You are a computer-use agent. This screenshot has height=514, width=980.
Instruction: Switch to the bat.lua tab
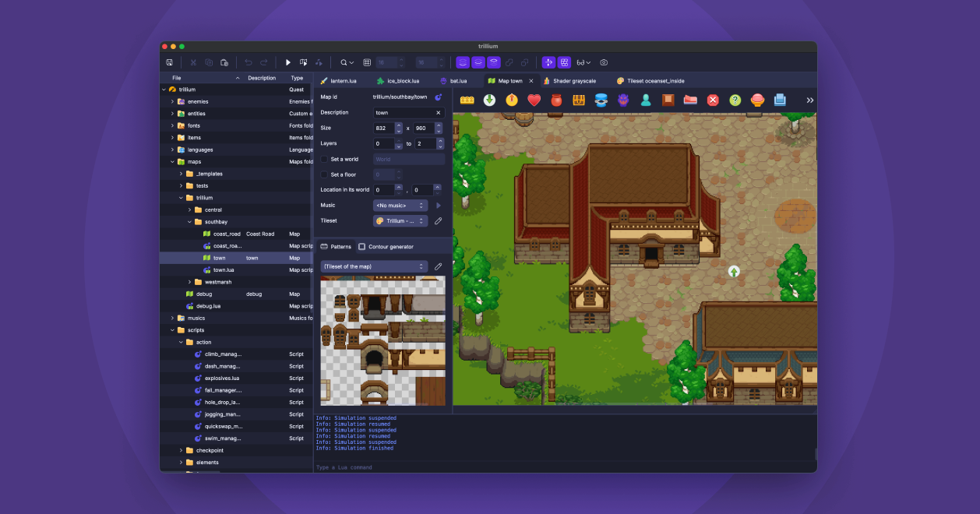tap(453, 81)
